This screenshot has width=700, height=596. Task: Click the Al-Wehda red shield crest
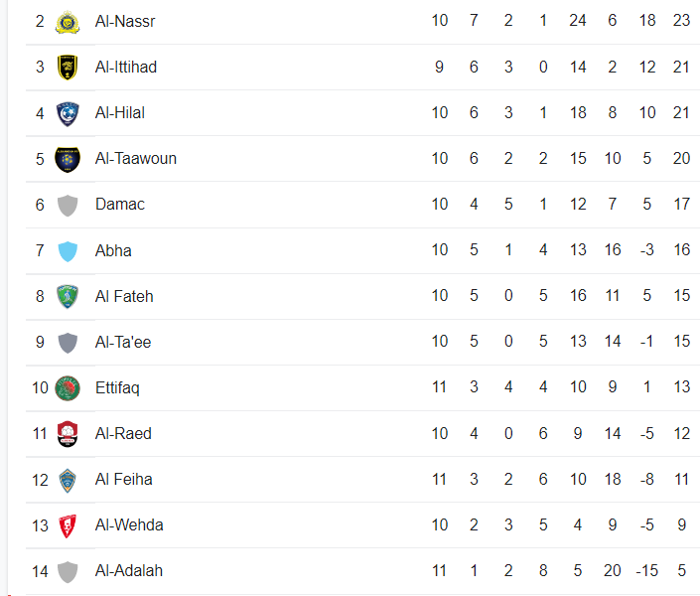pos(68,525)
